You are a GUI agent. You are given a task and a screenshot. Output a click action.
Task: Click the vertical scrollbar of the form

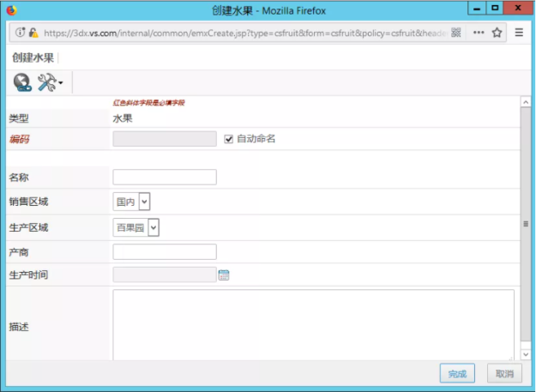tap(525, 223)
